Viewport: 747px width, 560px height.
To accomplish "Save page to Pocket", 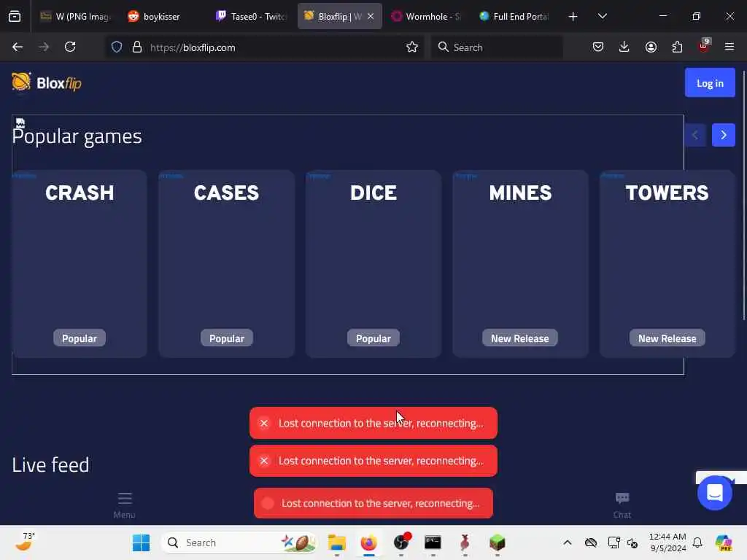I will [x=598, y=47].
